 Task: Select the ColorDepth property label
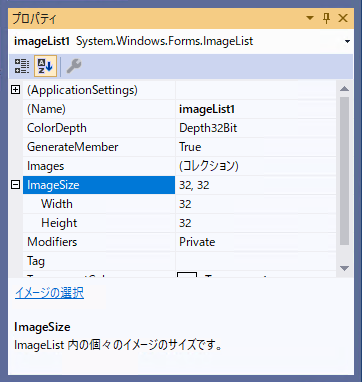click(57, 128)
